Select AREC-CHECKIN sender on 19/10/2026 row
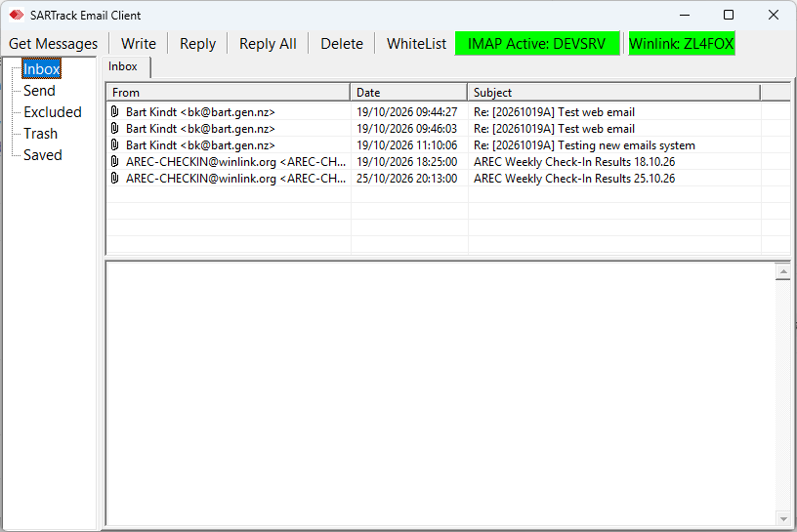The image size is (797, 532). click(x=235, y=162)
